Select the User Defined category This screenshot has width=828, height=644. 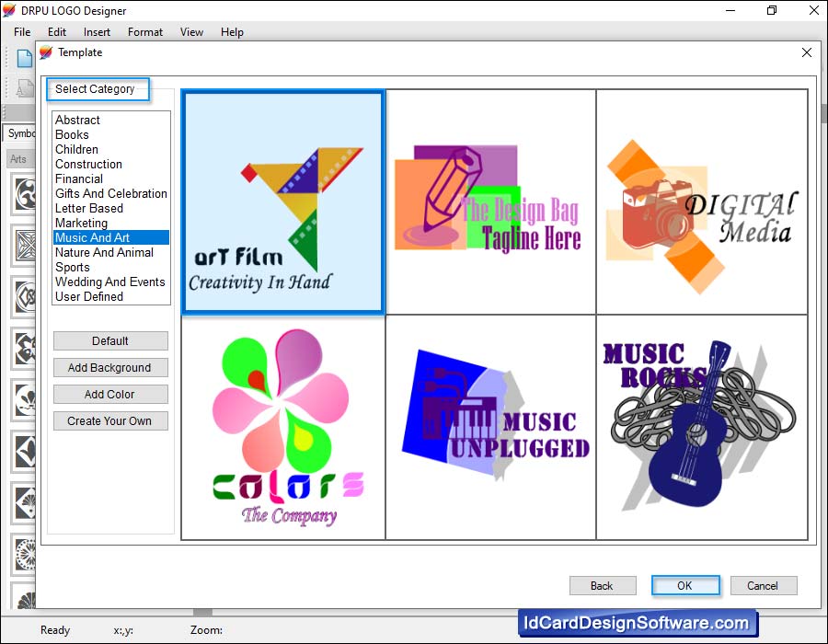[x=88, y=296]
